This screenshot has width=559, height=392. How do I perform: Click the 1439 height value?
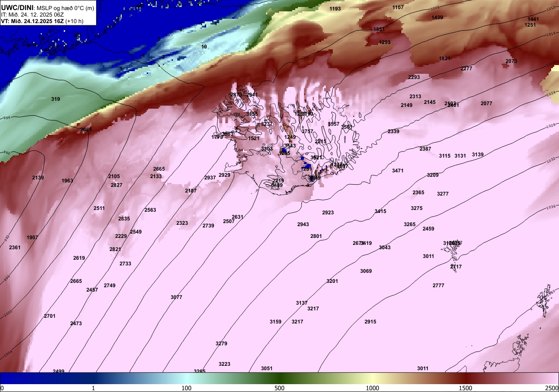pyautogui.click(x=437, y=17)
